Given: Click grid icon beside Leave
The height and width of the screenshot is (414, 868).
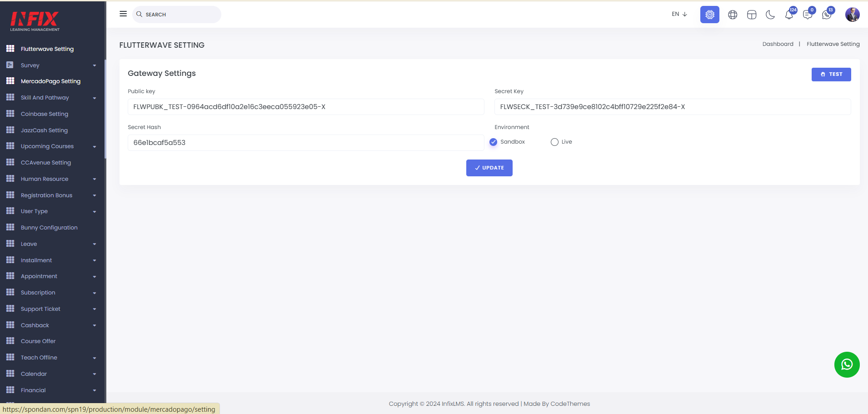Looking at the screenshot, I should (x=10, y=244).
